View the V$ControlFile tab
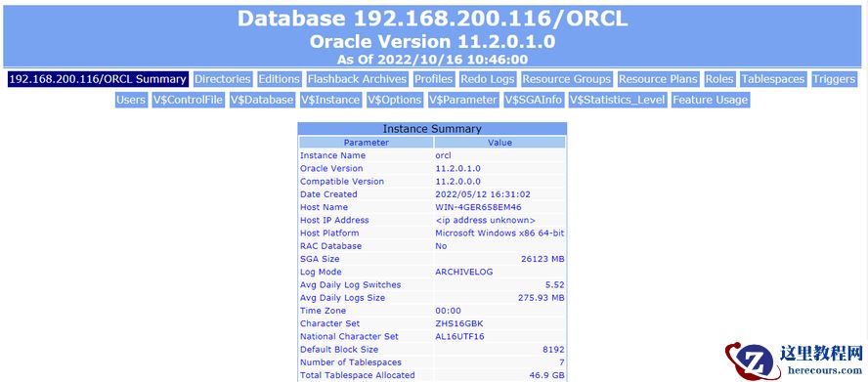The height and width of the screenshot is (382, 868). (x=189, y=101)
